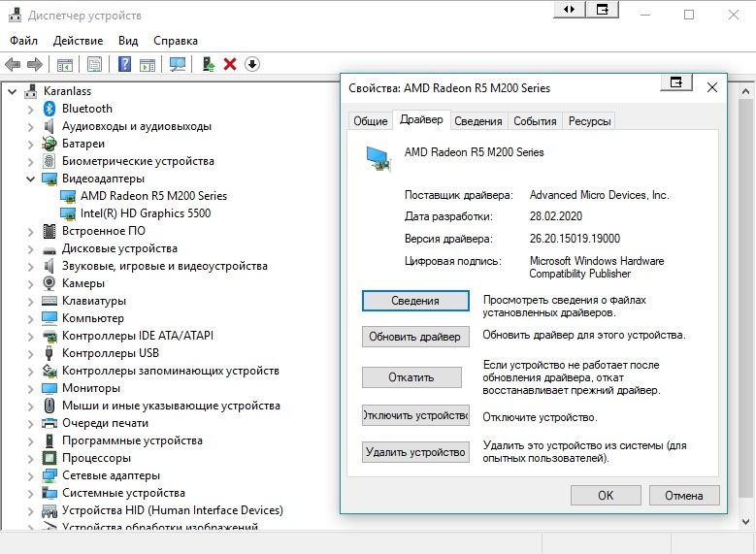Click the Отключить устройство button

coord(415,415)
